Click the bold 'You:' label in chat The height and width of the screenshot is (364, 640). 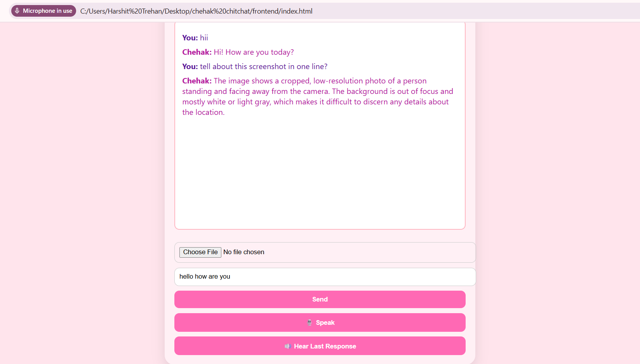pos(190,38)
